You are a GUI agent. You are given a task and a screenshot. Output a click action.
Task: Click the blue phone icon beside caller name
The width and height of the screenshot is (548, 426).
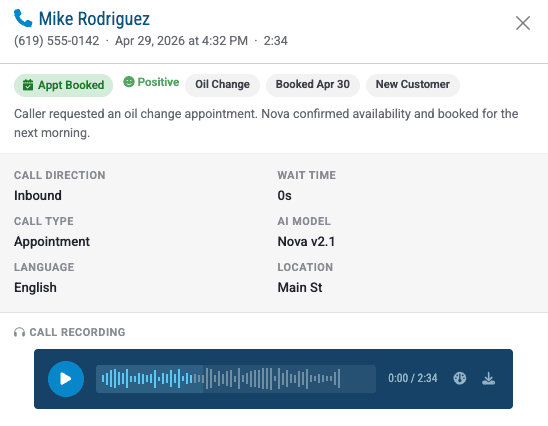(23, 18)
